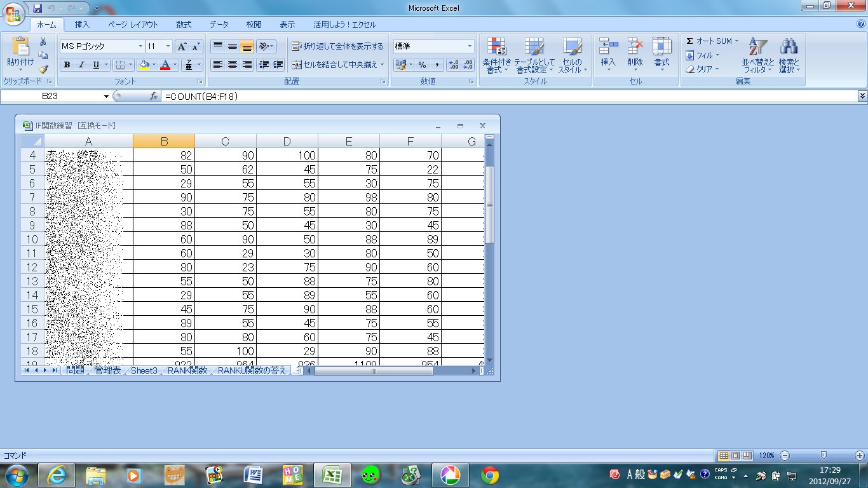Expand the formula bar
Screen dimensions: 868x488
[862, 95]
